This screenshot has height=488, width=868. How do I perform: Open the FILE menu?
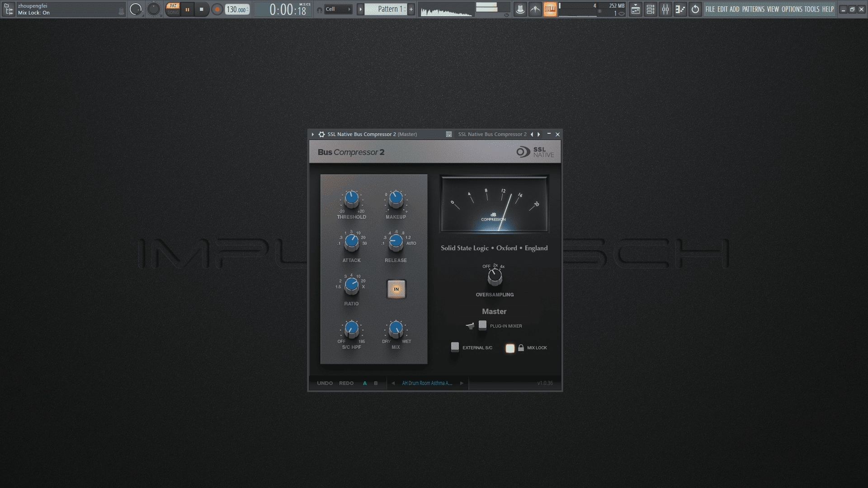pyautogui.click(x=710, y=9)
